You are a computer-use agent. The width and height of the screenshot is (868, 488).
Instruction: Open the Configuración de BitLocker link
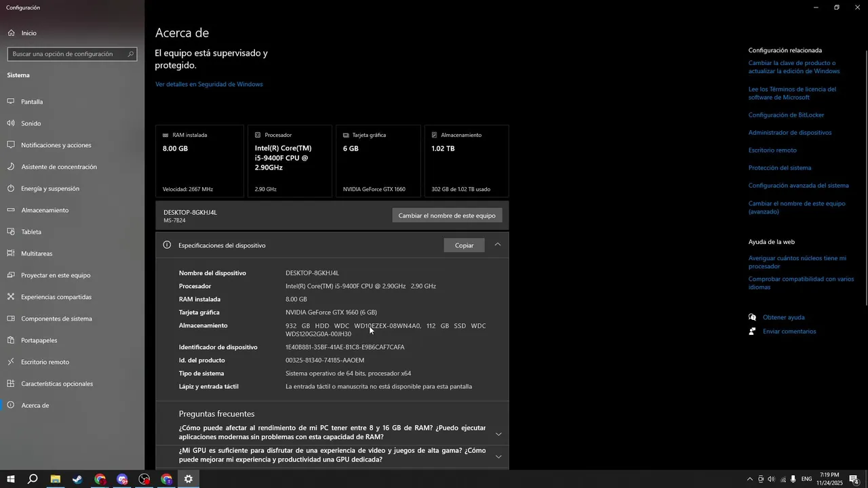point(786,115)
